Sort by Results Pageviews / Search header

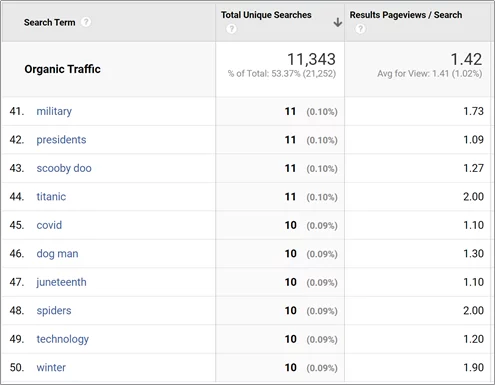pos(406,15)
